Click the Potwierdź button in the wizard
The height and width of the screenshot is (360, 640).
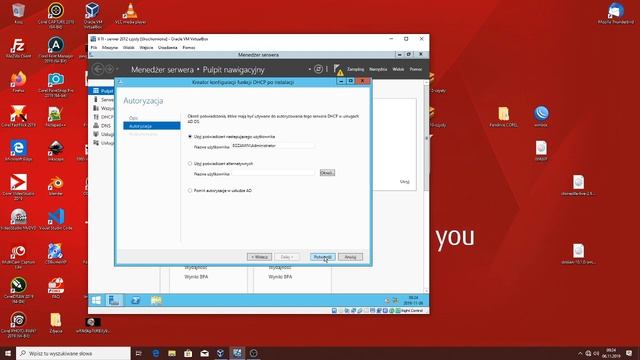[322, 257]
